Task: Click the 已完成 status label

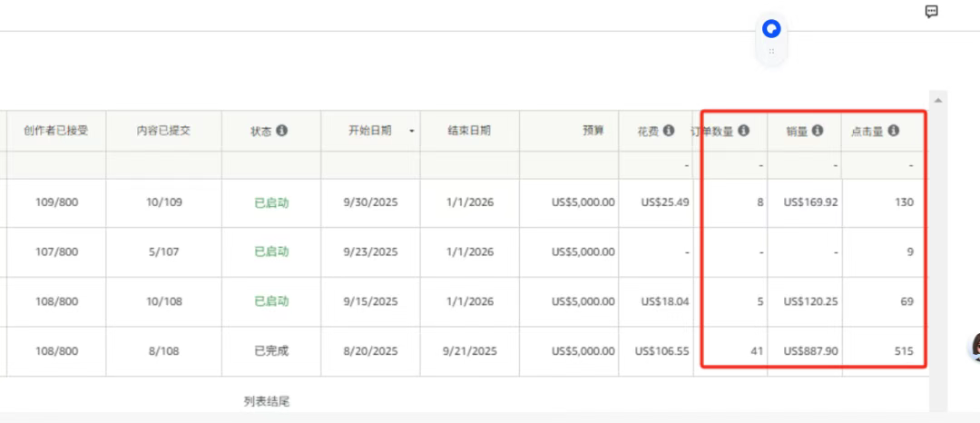Action: pyautogui.click(x=271, y=350)
